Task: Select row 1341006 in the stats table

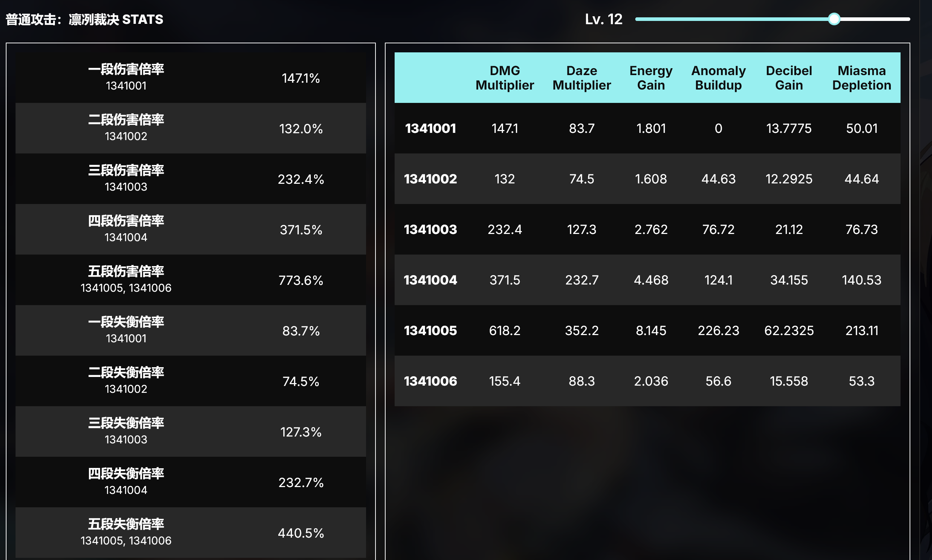Action: (x=430, y=381)
